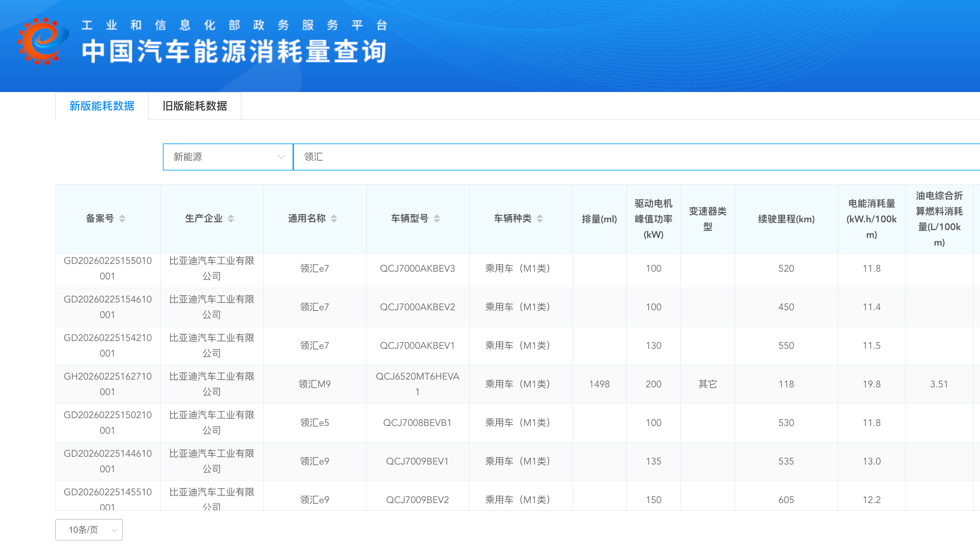Viewport: 980px width, 544px height.
Task: Expand the 10条/页 page size dropdown
Action: click(x=89, y=529)
